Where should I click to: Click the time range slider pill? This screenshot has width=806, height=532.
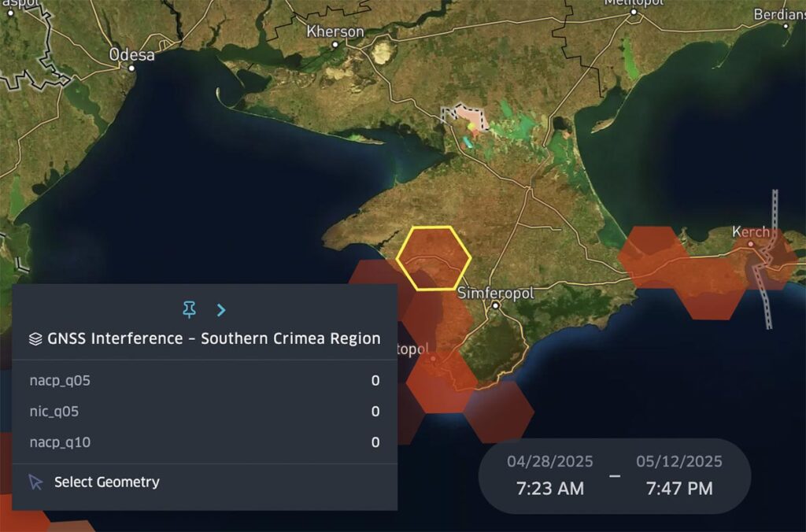614,475
